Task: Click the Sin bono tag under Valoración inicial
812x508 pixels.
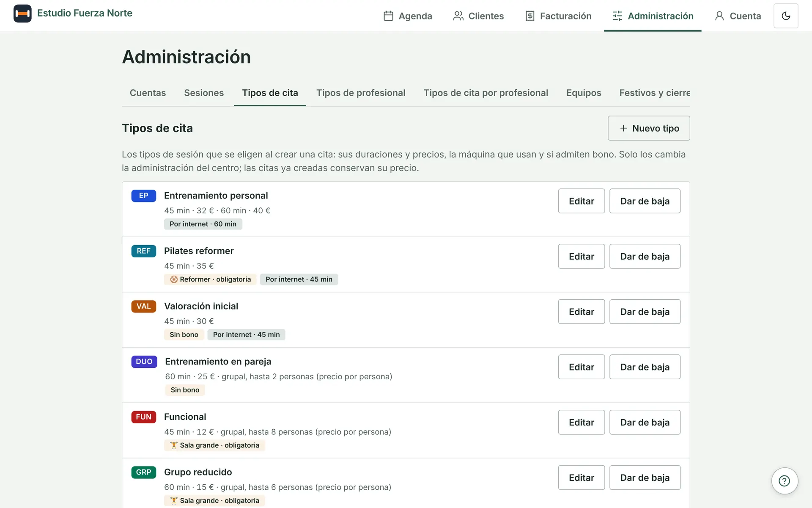Action: [184, 335]
